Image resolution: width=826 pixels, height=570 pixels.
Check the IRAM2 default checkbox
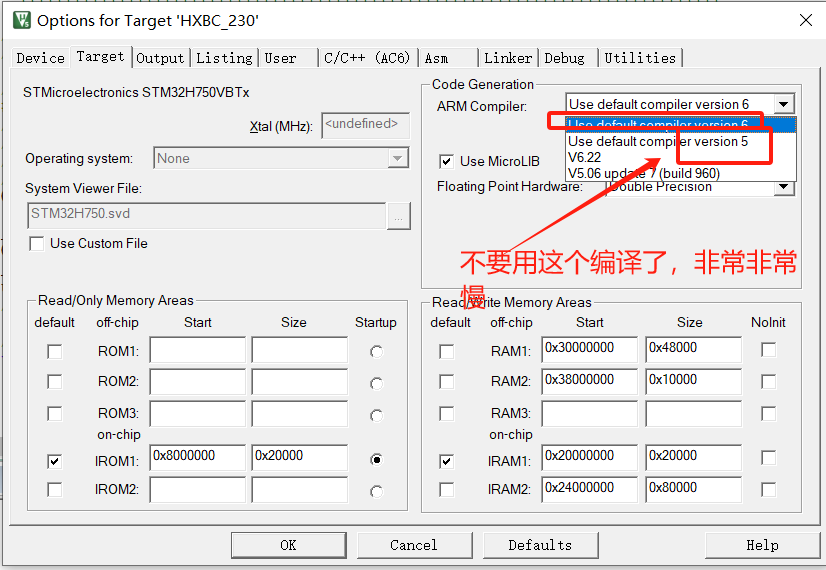pyautogui.click(x=446, y=489)
